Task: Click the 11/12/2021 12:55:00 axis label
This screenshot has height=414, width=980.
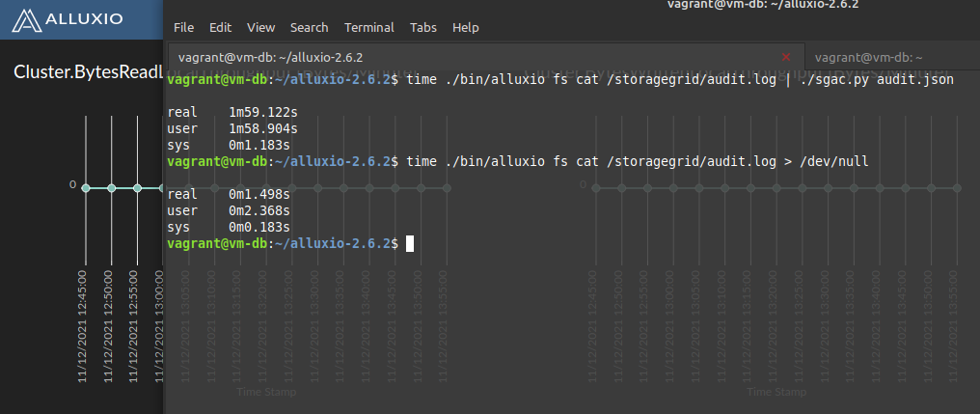Action: pos(133,326)
